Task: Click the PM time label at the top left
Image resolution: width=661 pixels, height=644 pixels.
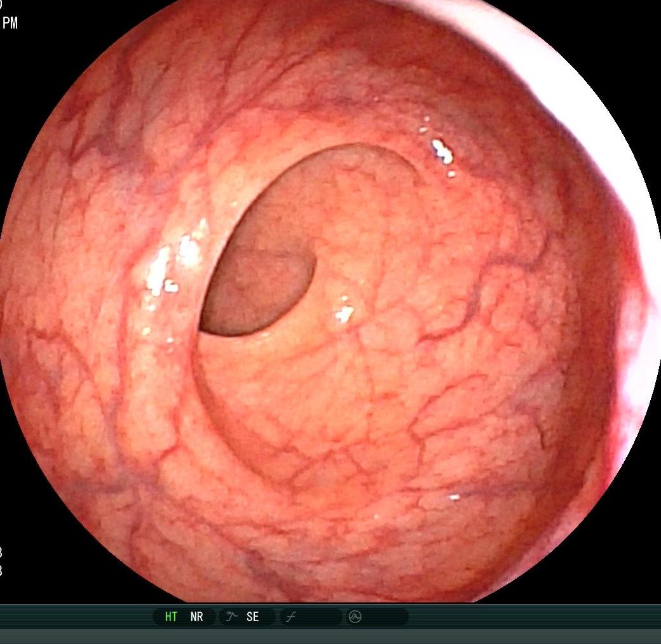Action: [x=10, y=23]
